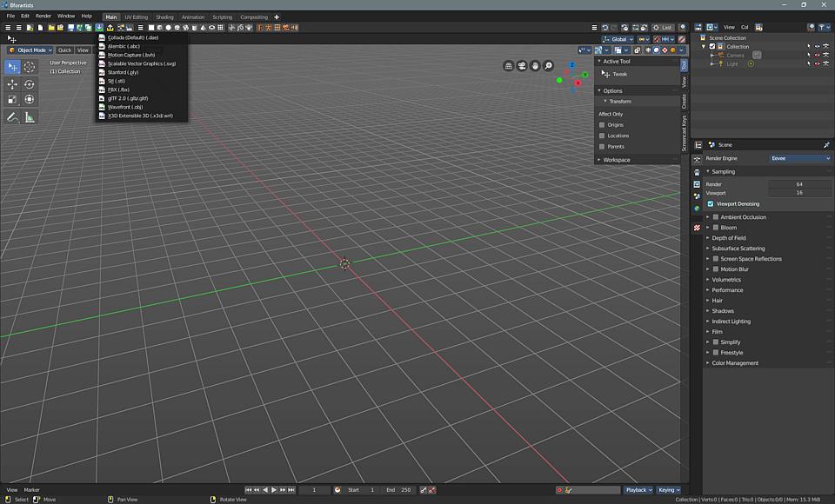Click the Import icon in top toolbar
835x504 pixels.
[99, 27]
